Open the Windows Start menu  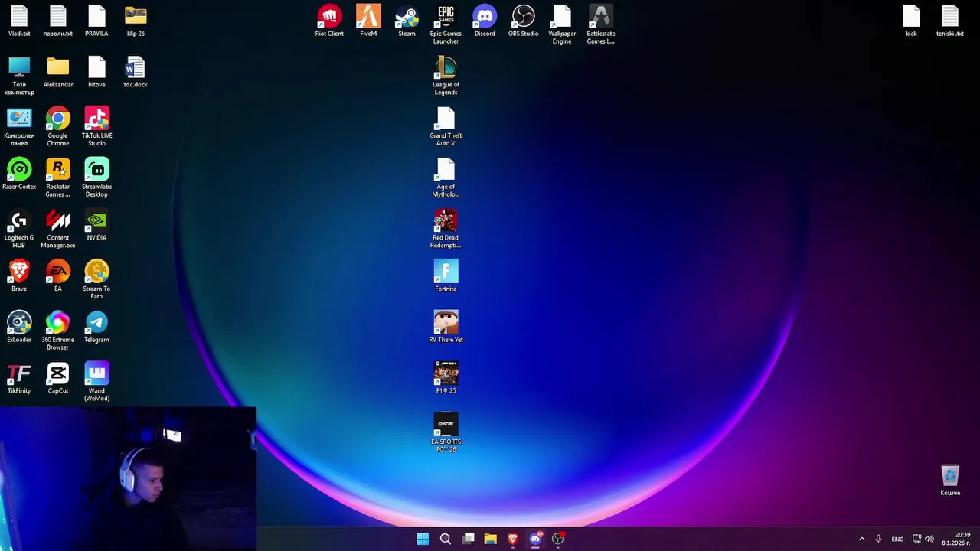click(x=423, y=539)
